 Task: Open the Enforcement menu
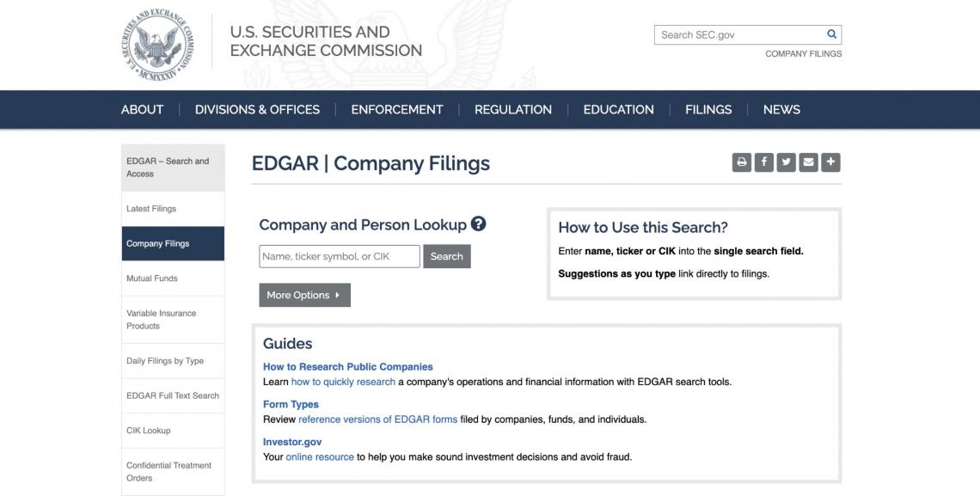pos(397,109)
